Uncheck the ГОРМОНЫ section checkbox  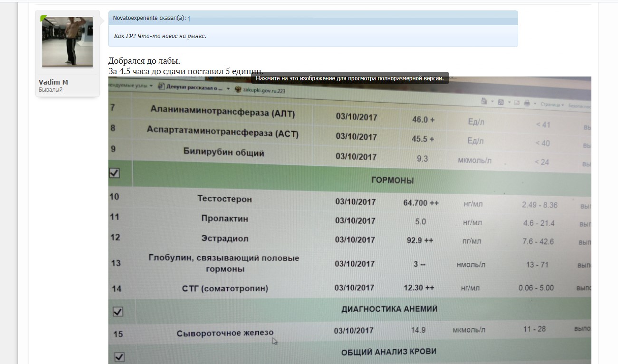[114, 173]
